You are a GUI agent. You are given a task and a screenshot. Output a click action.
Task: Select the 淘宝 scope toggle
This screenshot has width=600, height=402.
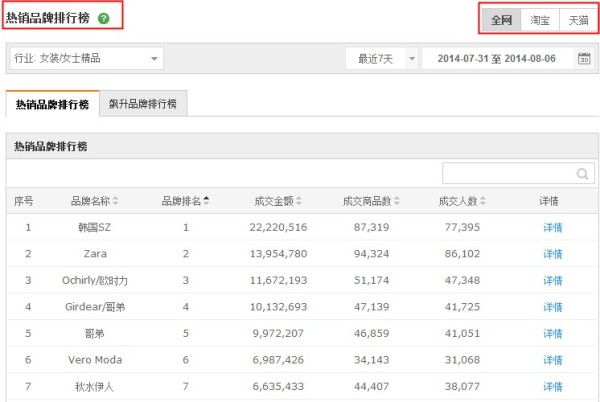click(540, 20)
